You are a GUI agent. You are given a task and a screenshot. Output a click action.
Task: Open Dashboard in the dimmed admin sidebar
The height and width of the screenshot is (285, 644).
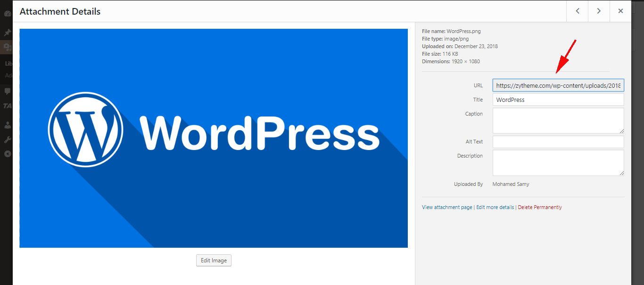pos(7,13)
